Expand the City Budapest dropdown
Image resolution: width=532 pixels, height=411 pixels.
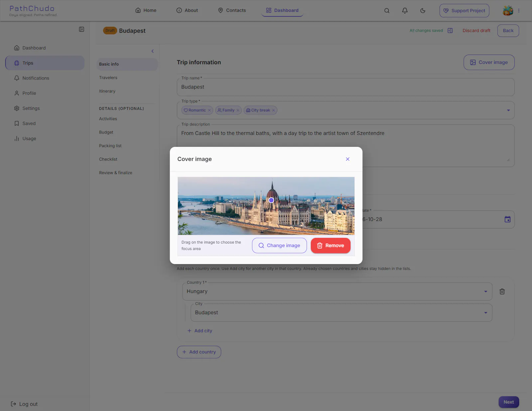(486, 313)
